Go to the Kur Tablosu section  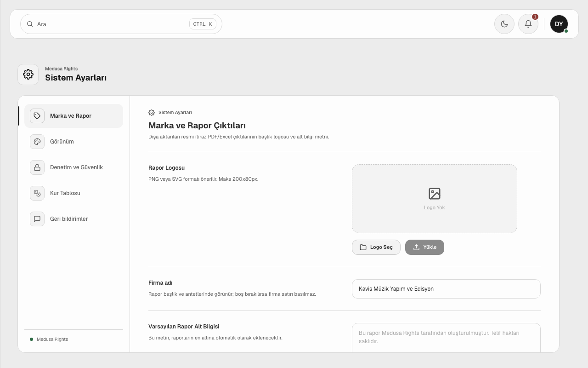point(73,193)
